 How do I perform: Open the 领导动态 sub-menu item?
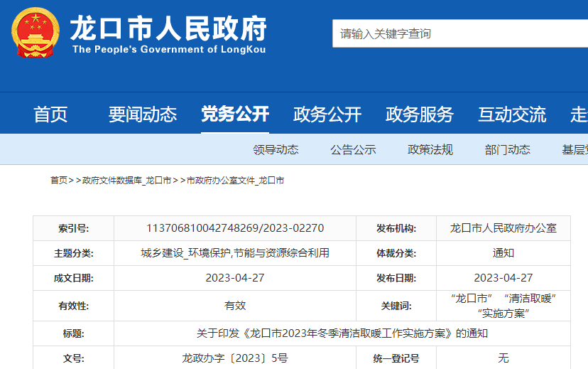(276, 149)
